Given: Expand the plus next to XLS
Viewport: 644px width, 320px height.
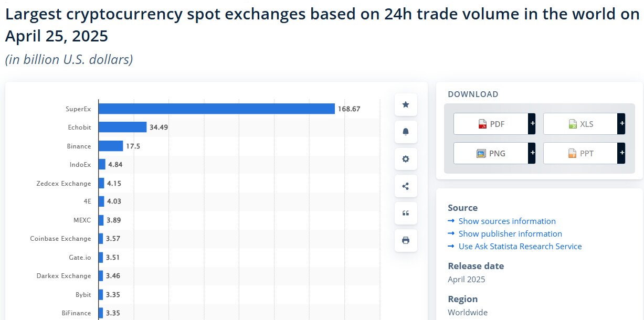Looking at the screenshot, I should tap(622, 124).
